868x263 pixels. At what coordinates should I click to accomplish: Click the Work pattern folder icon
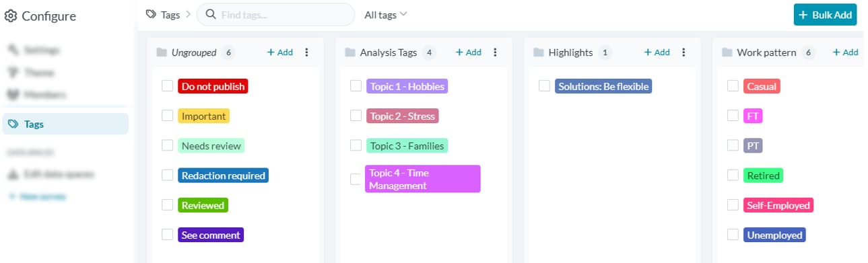point(727,52)
